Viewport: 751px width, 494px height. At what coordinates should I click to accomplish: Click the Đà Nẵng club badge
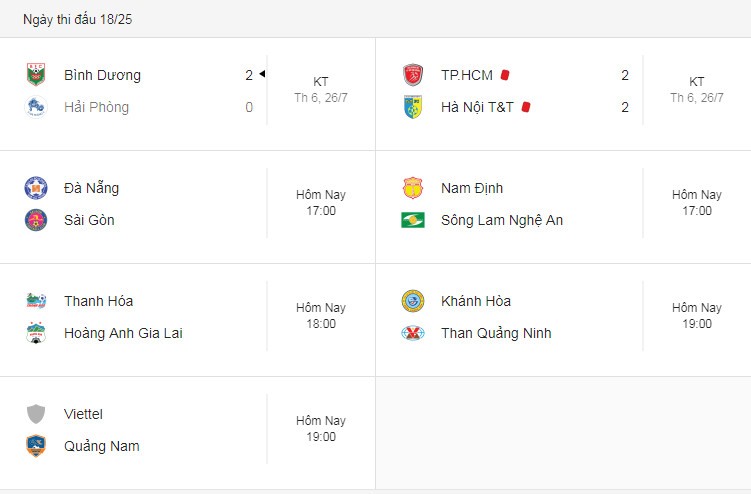(36, 188)
